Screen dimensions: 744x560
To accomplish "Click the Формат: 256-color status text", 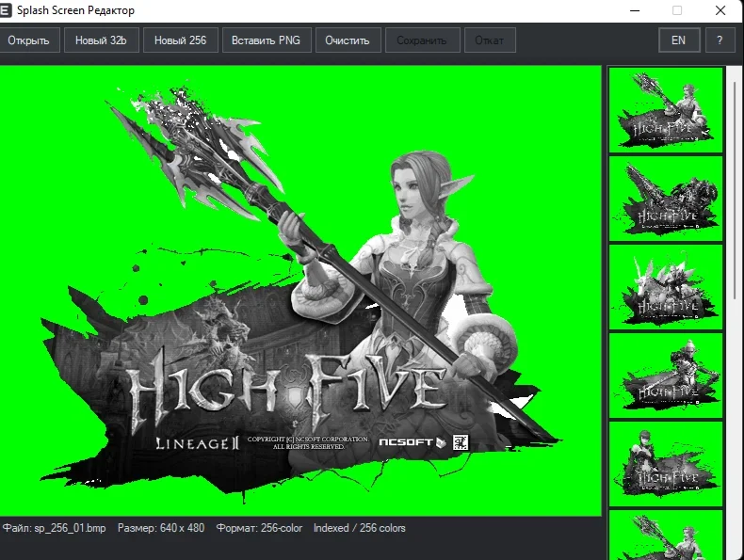I will click(259, 528).
